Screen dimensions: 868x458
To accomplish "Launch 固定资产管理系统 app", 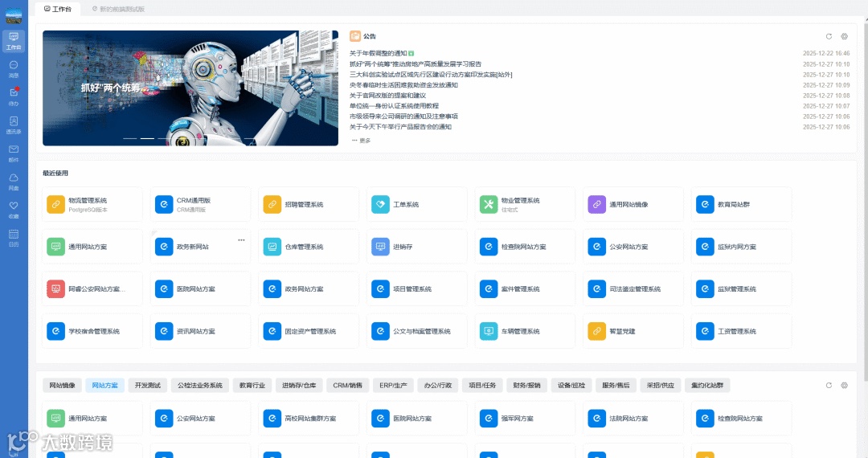I will pyautogui.click(x=309, y=331).
